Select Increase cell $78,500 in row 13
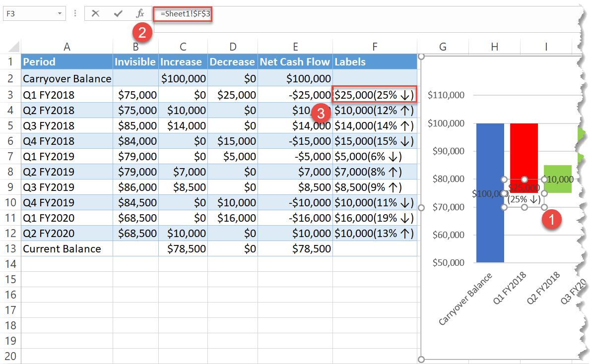Viewport: 590px width, 364px height. pos(183,248)
